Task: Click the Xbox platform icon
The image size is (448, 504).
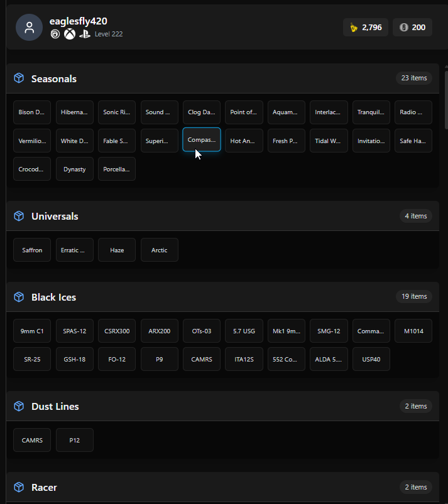Action: (70, 34)
